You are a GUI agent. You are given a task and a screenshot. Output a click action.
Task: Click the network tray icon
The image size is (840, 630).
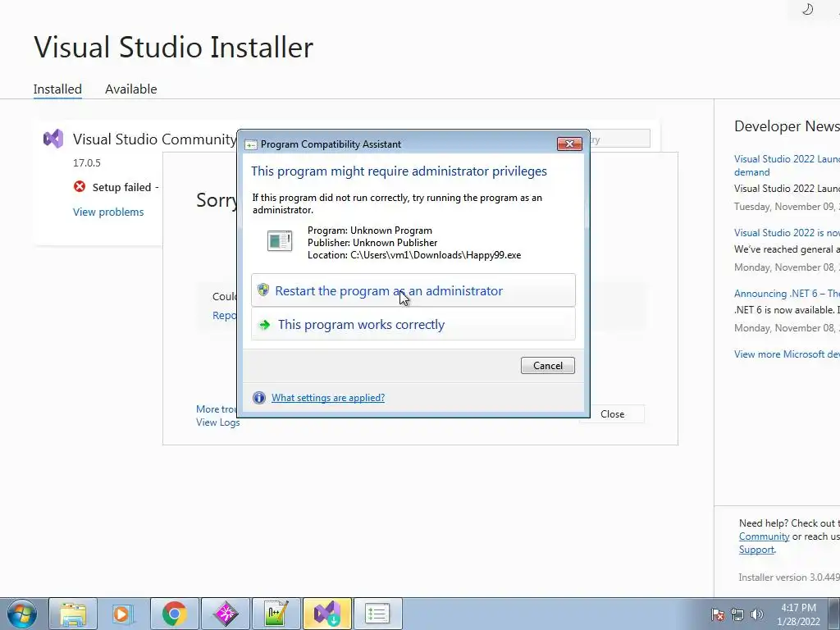737,614
